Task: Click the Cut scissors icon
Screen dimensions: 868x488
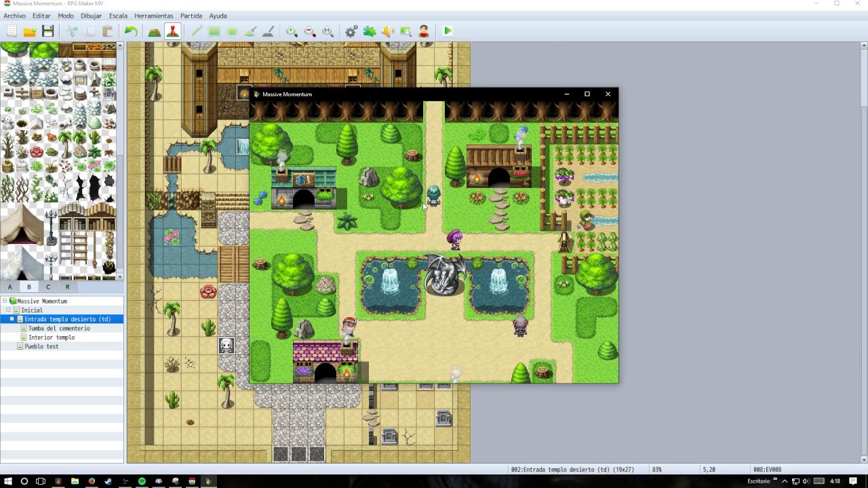Action: click(72, 31)
